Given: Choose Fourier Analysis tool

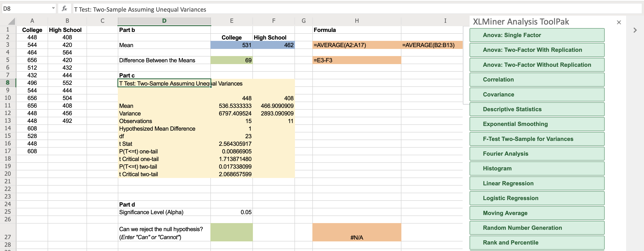Looking at the screenshot, I should [x=537, y=154].
